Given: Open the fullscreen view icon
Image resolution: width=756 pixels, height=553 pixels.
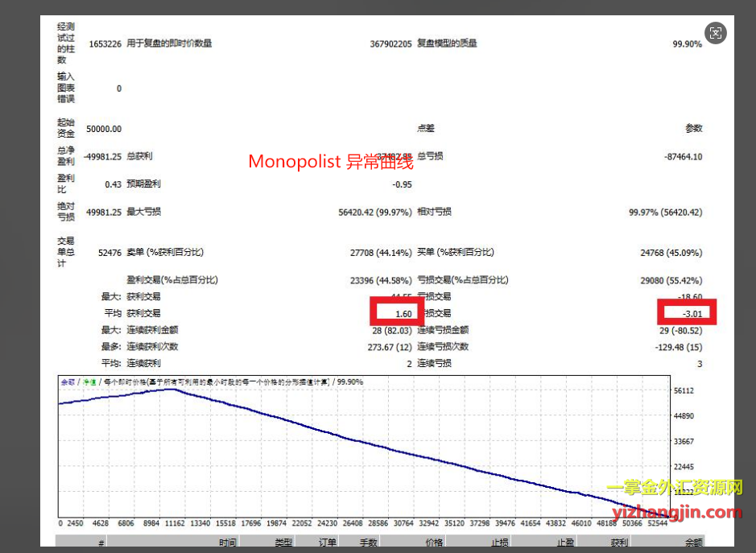Looking at the screenshot, I should coord(716,33).
